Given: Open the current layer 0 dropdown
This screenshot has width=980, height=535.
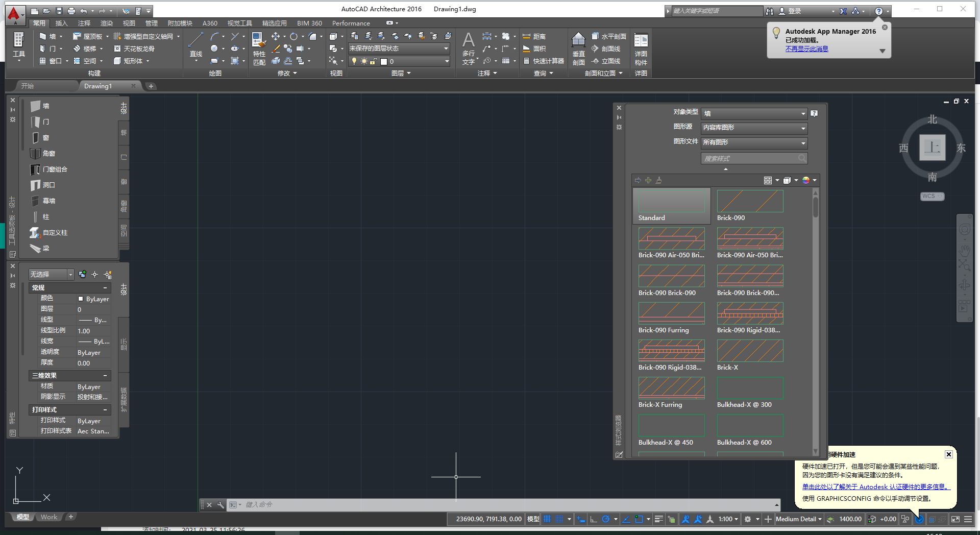Looking at the screenshot, I should (399, 61).
